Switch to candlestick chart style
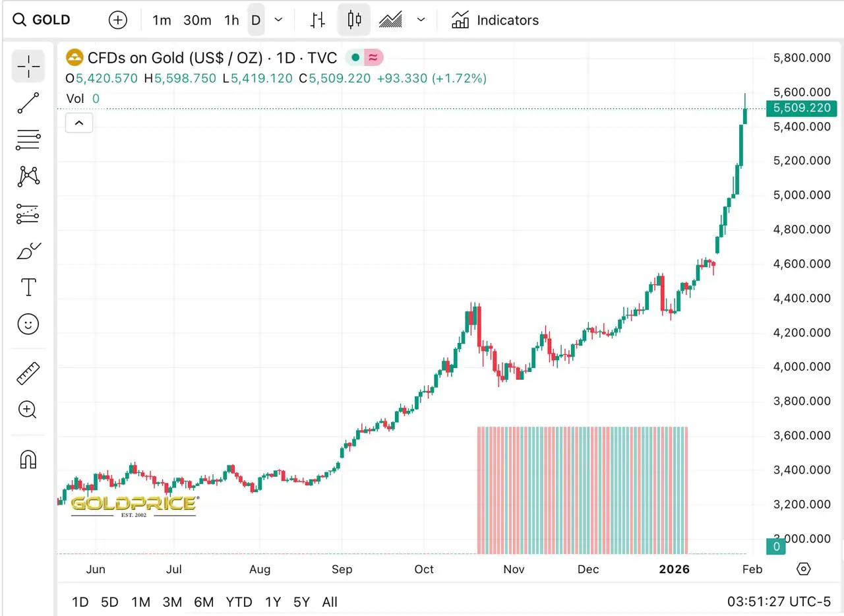844x616 pixels. click(x=354, y=20)
